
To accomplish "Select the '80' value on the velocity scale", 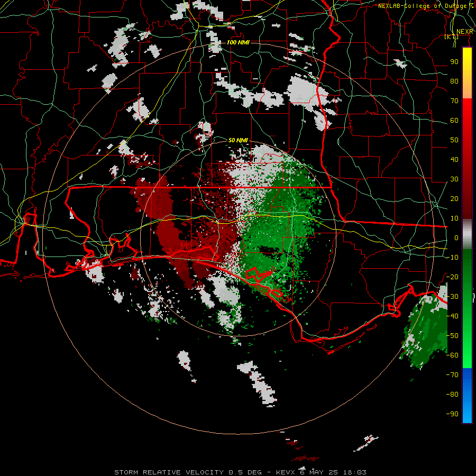I will click(x=454, y=81).
